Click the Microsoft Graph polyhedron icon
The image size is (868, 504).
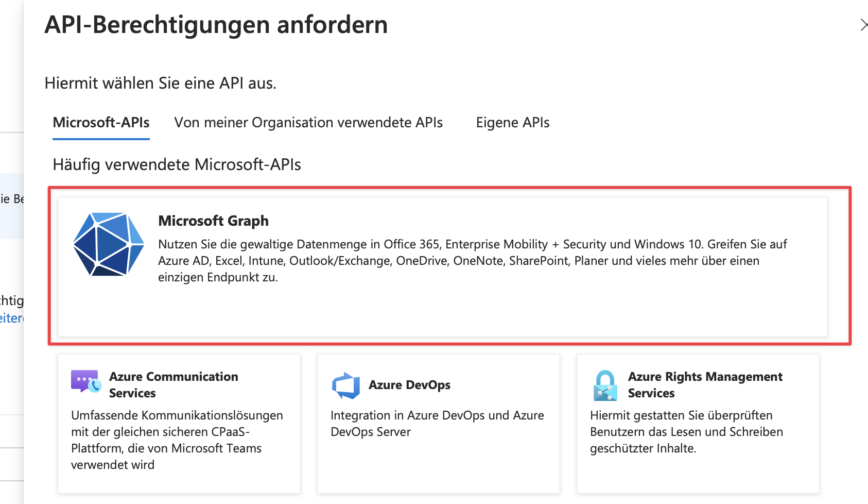click(109, 244)
